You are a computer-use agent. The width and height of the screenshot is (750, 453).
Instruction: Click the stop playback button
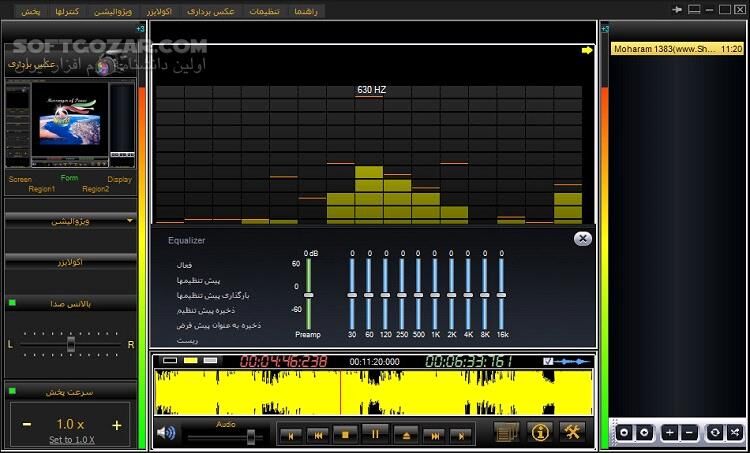tap(346, 434)
